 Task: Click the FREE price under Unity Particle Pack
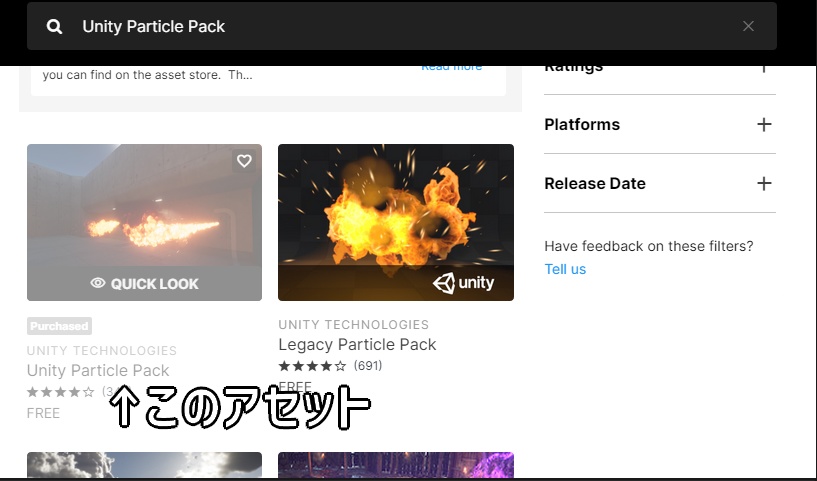coord(43,413)
